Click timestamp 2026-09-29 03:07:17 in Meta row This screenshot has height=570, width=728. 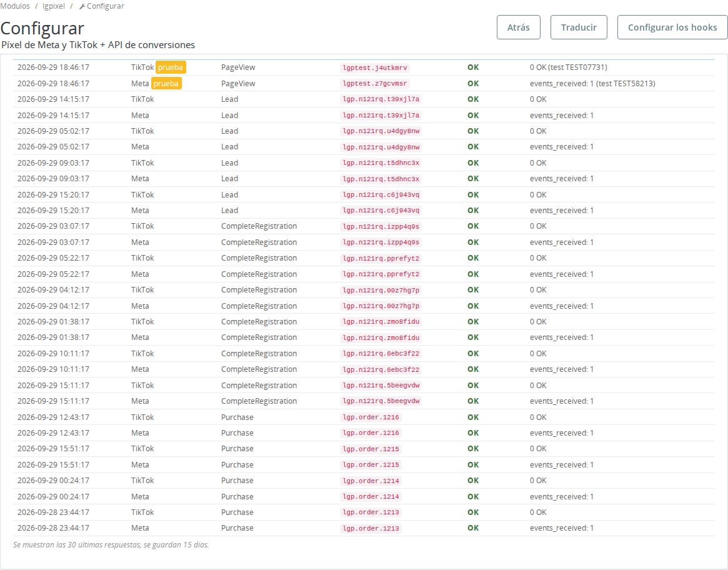[x=53, y=242]
